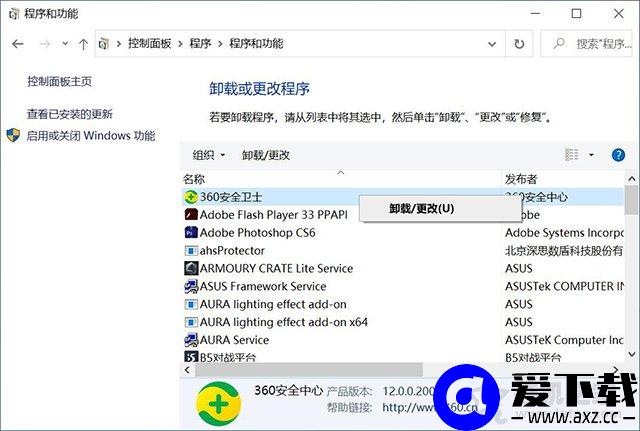Click the 程序和功能 title bar icon

click(14, 14)
